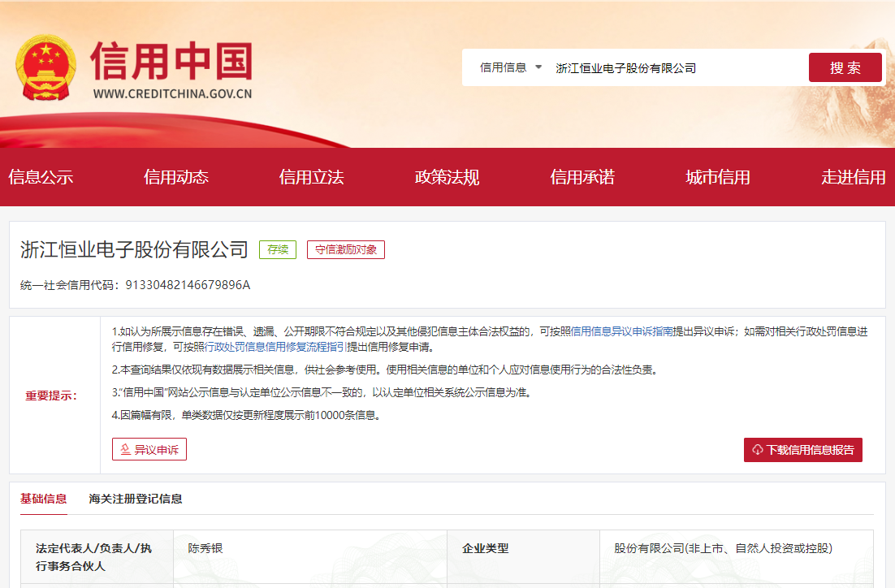Open the 政策法规 navigation menu
Viewport: 895px width, 588px height.
(447, 177)
